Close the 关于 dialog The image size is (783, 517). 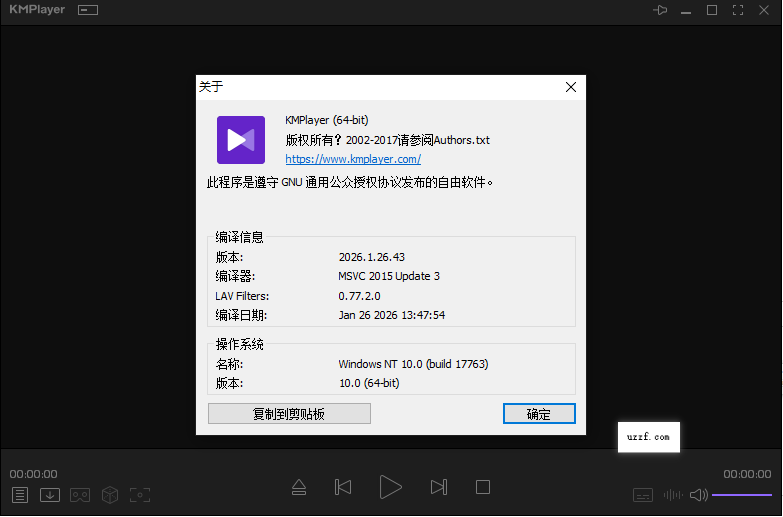click(x=571, y=87)
